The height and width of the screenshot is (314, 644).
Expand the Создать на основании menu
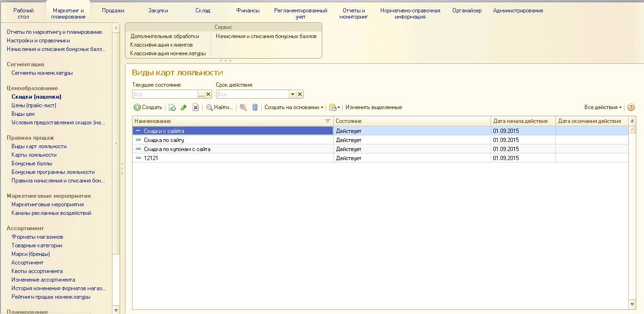pyautogui.click(x=294, y=108)
